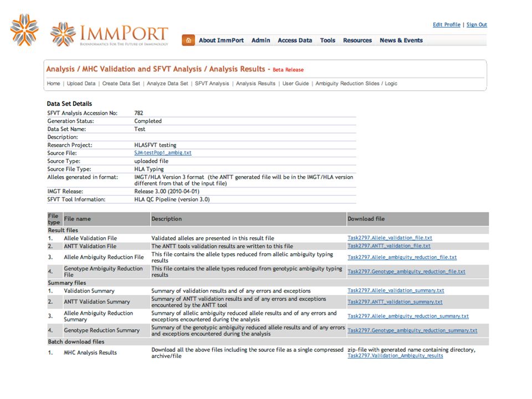This screenshot has height=399, width=532.
Task: Click Genotype Reduction Summary row name
Action: tap(101, 330)
